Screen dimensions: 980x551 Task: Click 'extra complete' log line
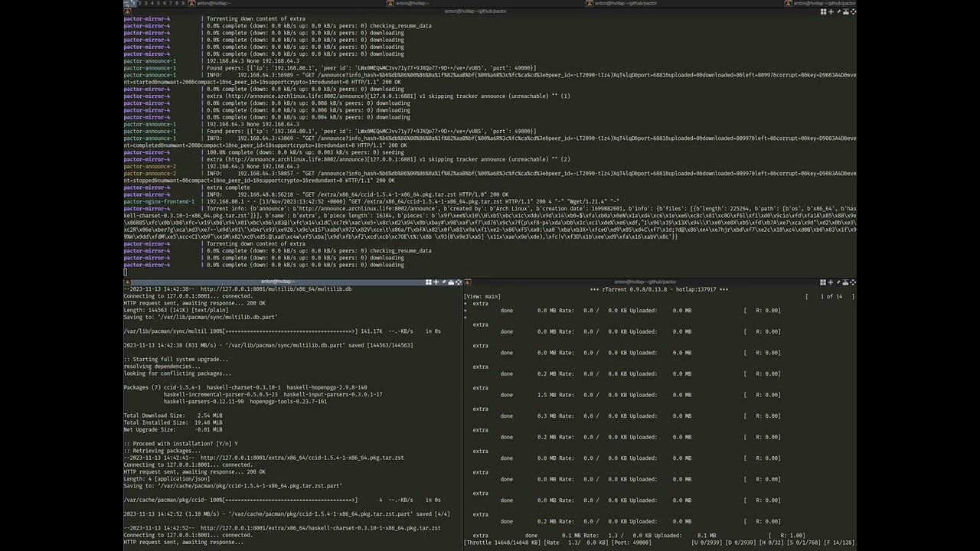[x=228, y=187]
